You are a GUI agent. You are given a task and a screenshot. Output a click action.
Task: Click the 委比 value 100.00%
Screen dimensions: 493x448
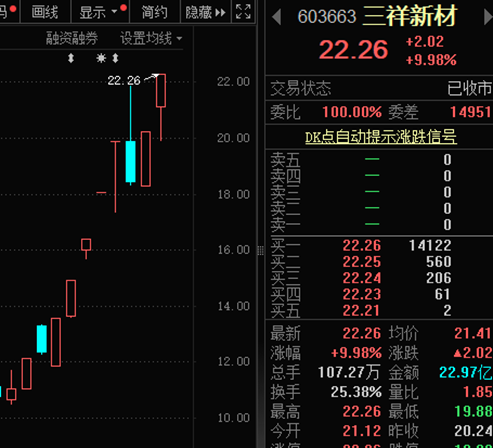pyautogui.click(x=352, y=112)
